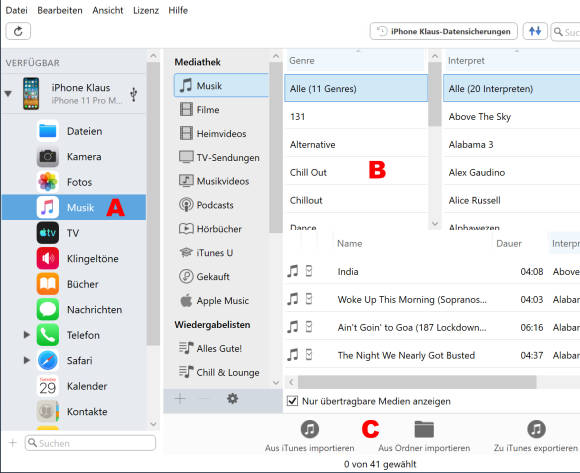Viewport: 580px width, 473px height.
Task: Select genre Chill Out
Action: click(356, 172)
